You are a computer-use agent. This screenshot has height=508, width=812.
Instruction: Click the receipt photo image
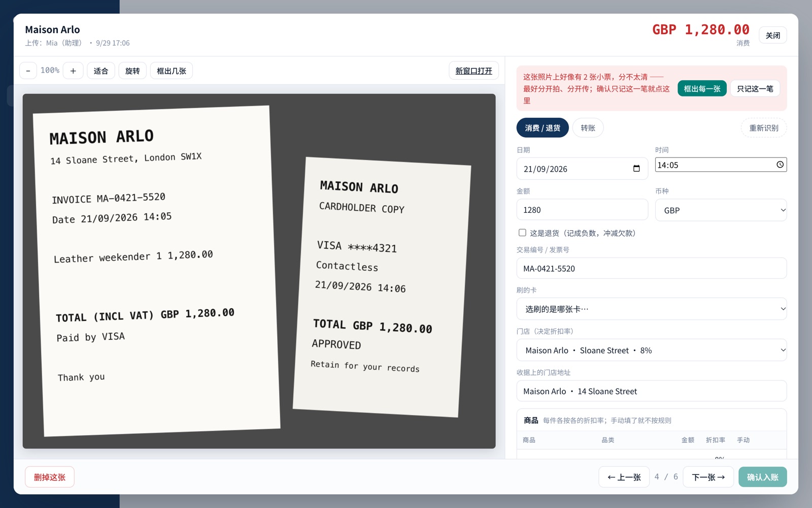[x=259, y=271]
